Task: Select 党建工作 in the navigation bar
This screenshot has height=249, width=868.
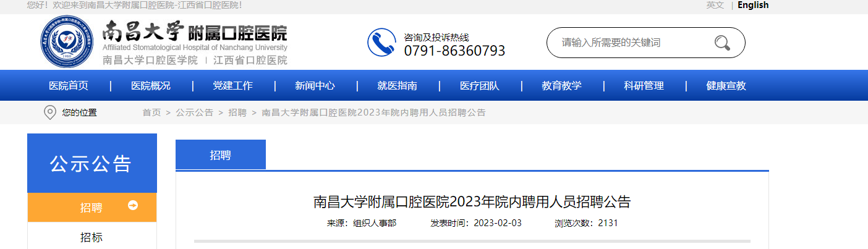Action: (x=233, y=86)
